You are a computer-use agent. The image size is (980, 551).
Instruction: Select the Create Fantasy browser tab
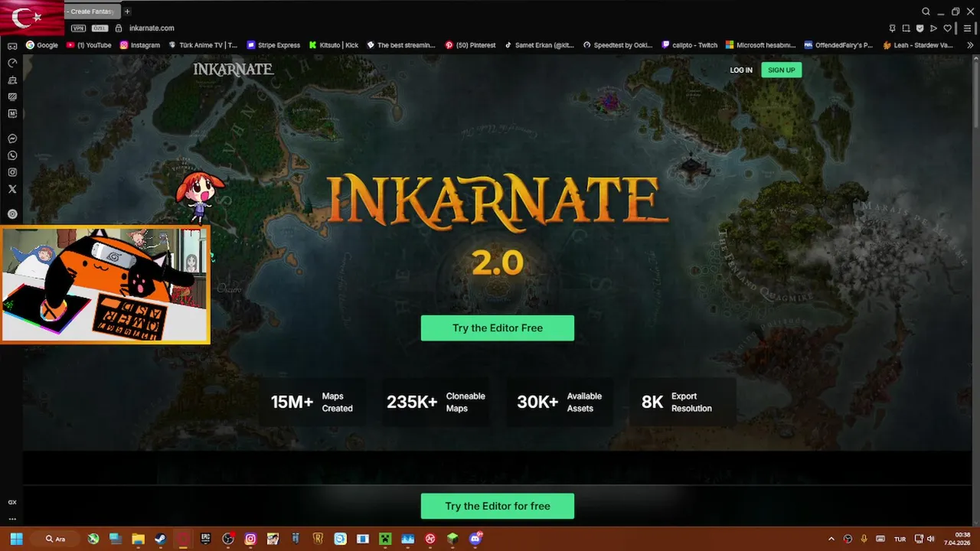(x=91, y=11)
